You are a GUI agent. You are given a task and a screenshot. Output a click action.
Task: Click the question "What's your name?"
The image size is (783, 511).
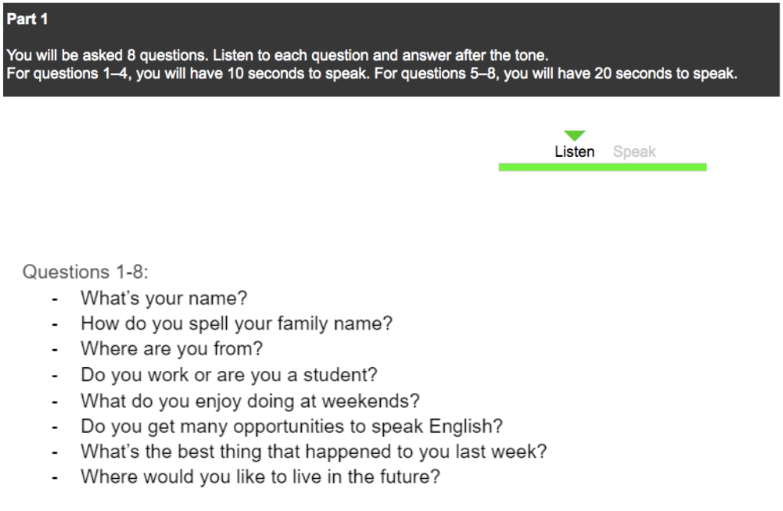click(x=164, y=298)
